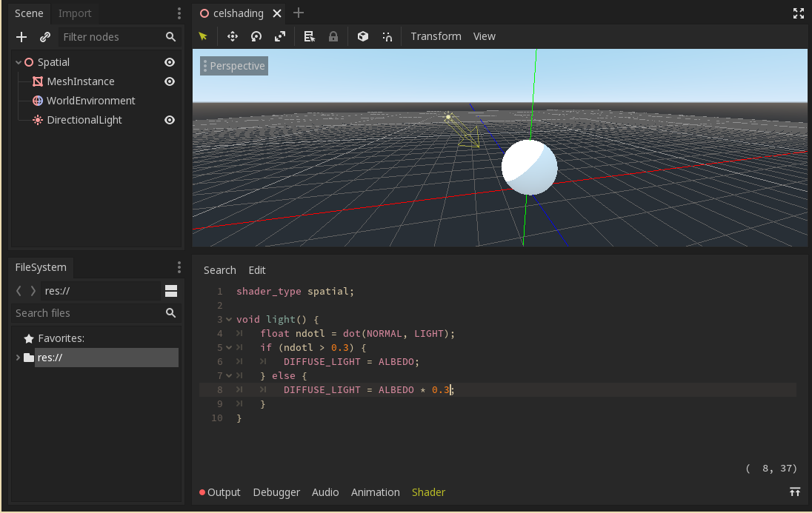Image resolution: width=812 pixels, height=513 pixels.
Task: Activate Rotate Mode tool
Action: [x=256, y=36]
